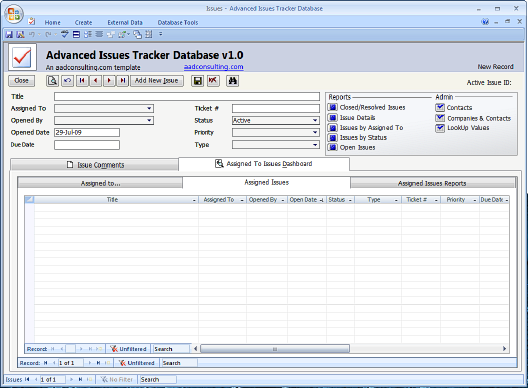This screenshot has height=388, width=528.
Task: Open the Home ribbon tab
Action: pyautogui.click(x=53, y=23)
